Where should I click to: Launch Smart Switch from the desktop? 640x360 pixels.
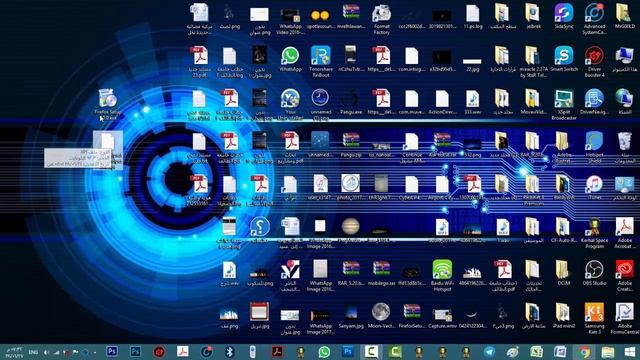click(x=564, y=60)
